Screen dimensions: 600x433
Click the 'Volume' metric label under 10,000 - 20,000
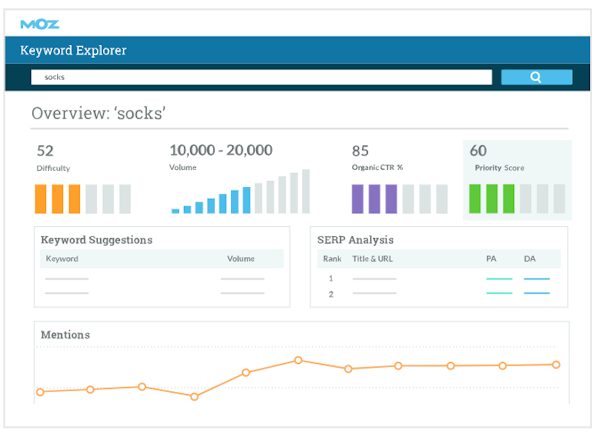tap(183, 167)
